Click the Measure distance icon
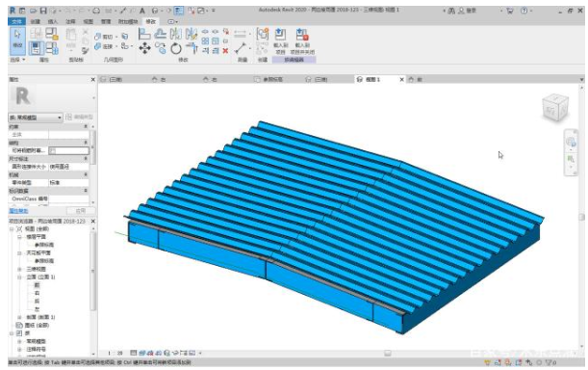 241,48
